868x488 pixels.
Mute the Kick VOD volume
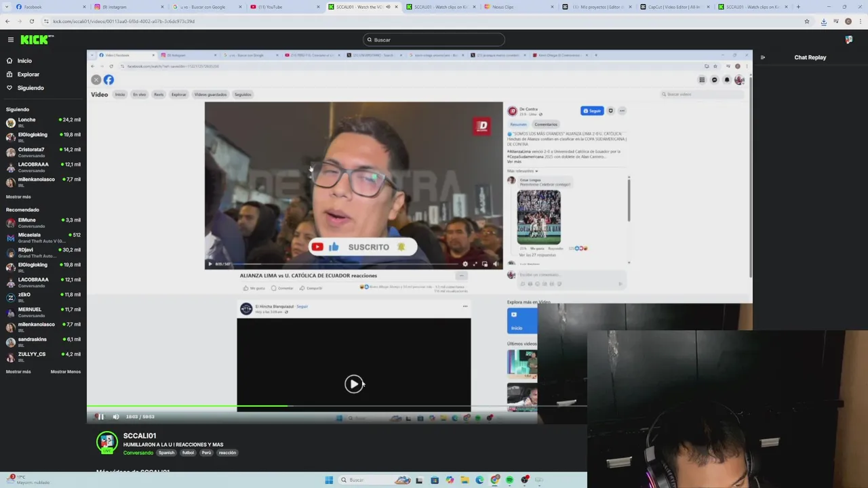pyautogui.click(x=115, y=417)
